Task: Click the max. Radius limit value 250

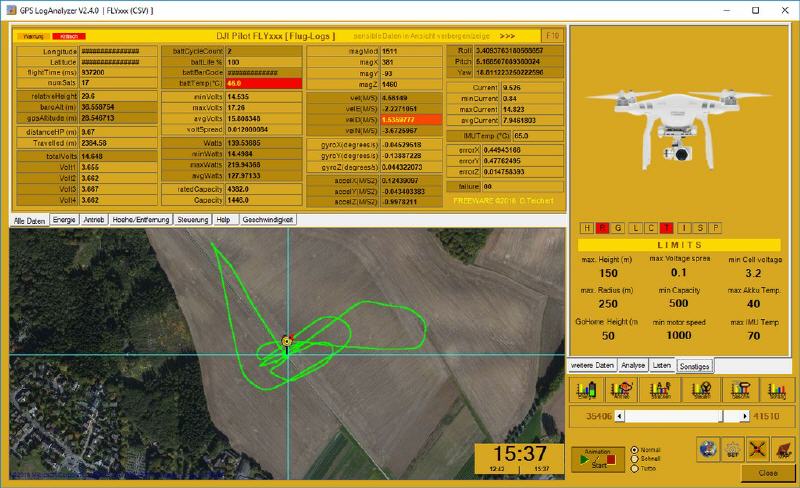Action: click(x=608, y=304)
